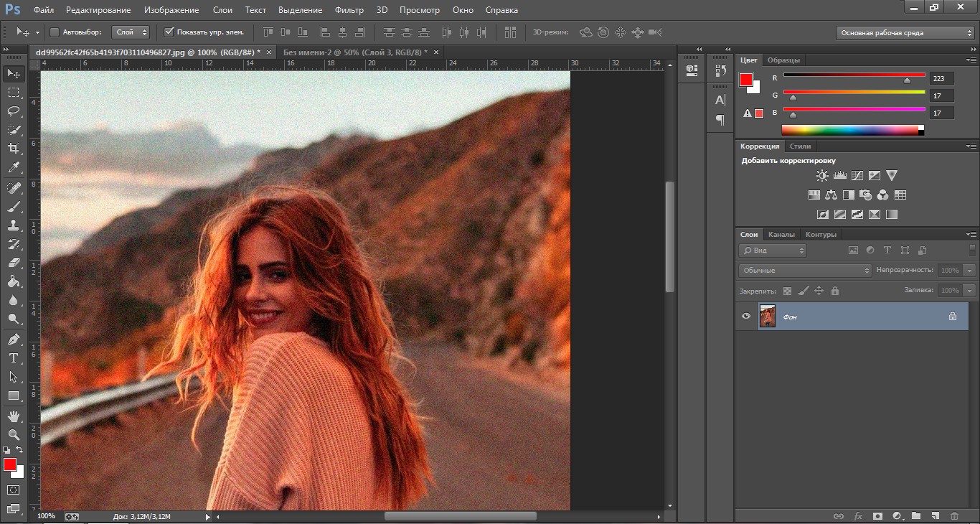Select the Lasso tool
This screenshot has width=980, height=524.
pos(13,111)
